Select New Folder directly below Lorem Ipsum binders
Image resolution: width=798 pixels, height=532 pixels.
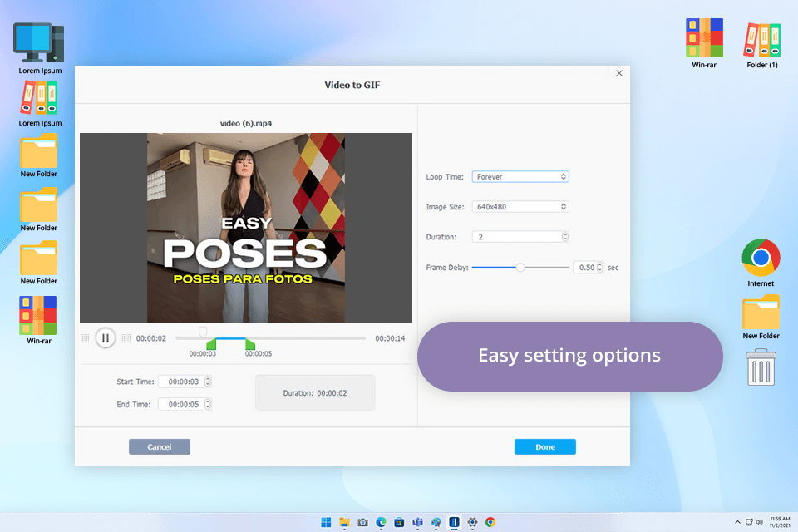pyautogui.click(x=39, y=155)
